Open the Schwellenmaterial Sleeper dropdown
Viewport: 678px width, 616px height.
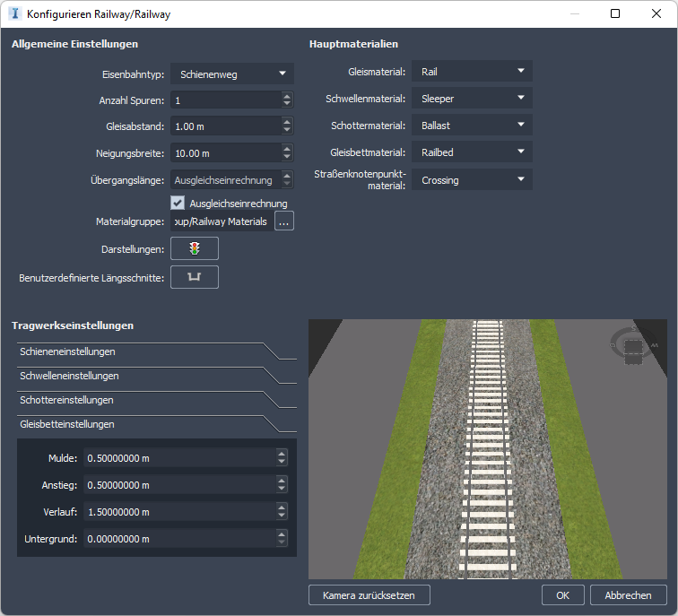pyautogui.click(x=472, y=98)
